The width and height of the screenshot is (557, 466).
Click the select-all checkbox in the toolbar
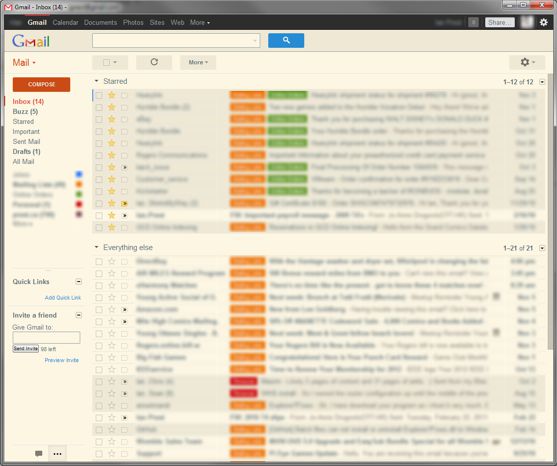106,62
